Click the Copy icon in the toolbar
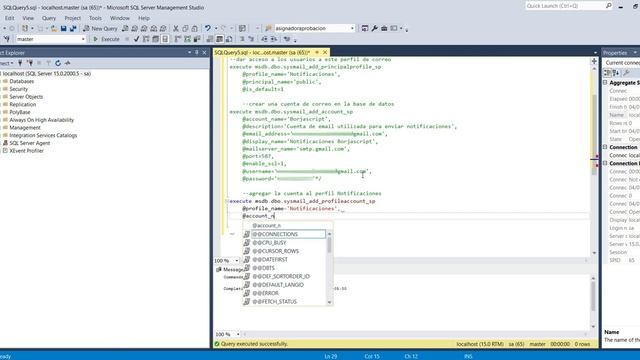 click(x=185, y=28)
